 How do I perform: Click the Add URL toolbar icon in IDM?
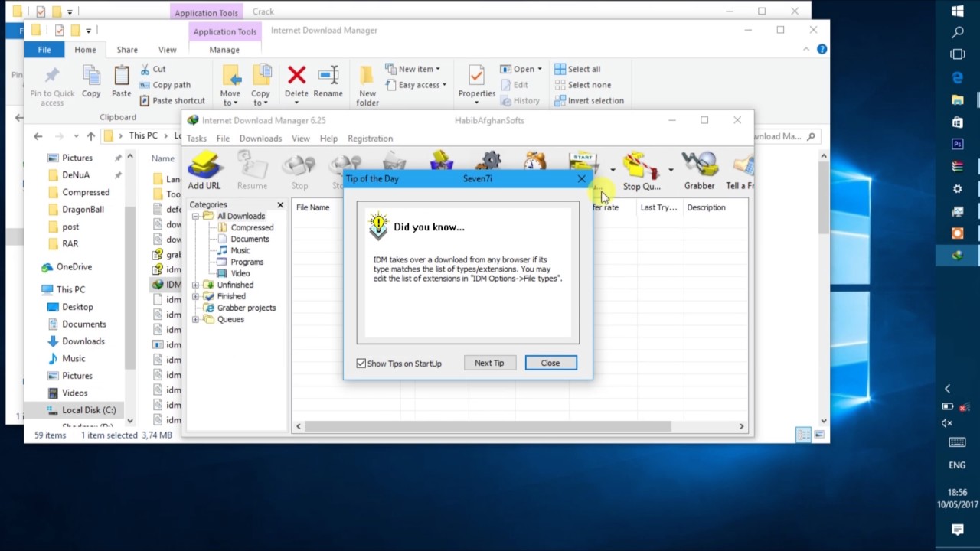pos(204,171)
